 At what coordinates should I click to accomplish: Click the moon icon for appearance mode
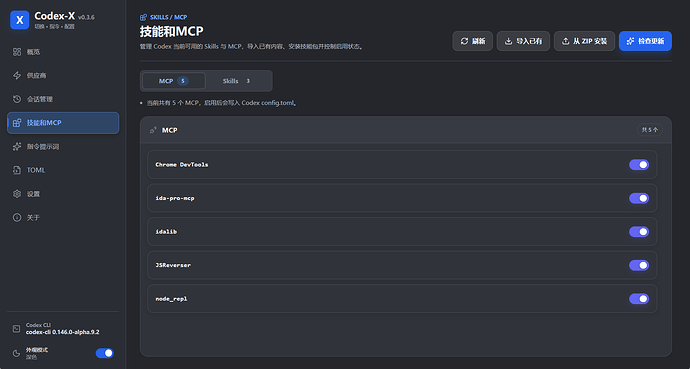click(16, 353)
